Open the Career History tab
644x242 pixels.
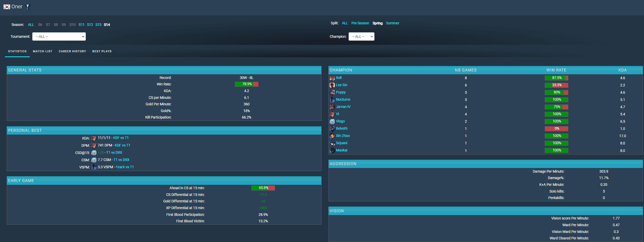tap(72, 51)
